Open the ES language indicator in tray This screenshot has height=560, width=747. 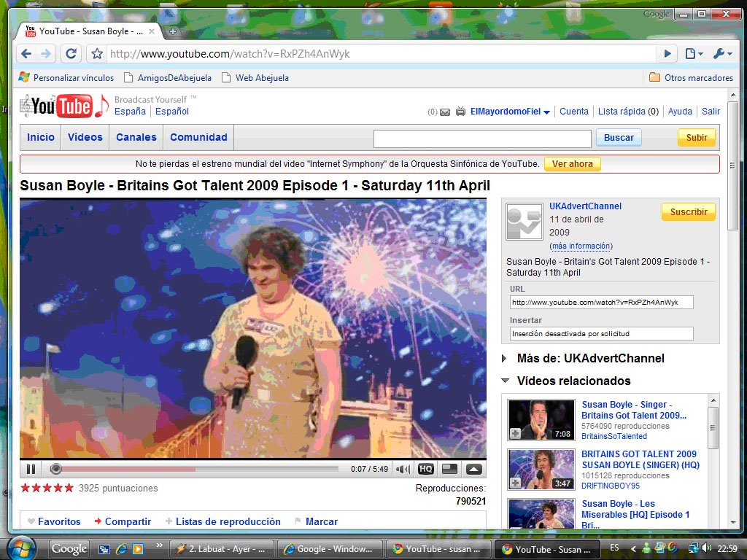614,548
